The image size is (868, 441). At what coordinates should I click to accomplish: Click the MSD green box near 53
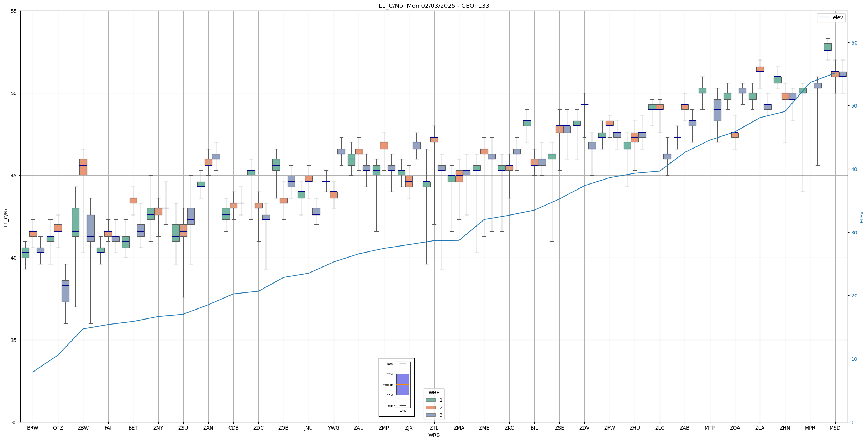tap(827, 47)
